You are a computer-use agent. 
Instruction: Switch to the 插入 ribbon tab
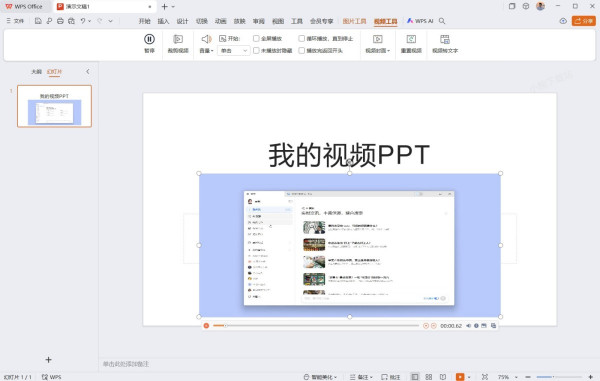point(163,21)
